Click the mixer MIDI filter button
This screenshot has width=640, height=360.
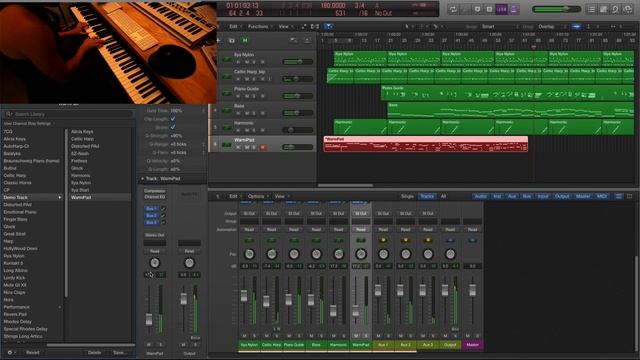[x=602, y=196]
